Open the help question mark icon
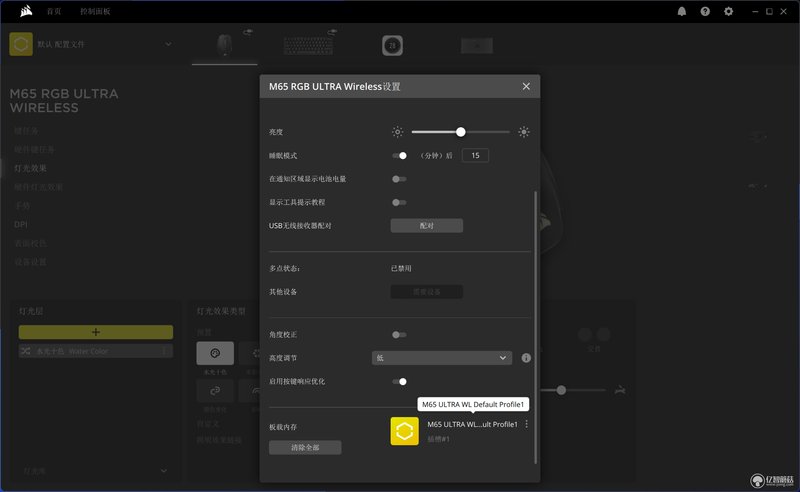Image resolution: width=800 pixels, height=492 pixels. (x=705, y=11)
